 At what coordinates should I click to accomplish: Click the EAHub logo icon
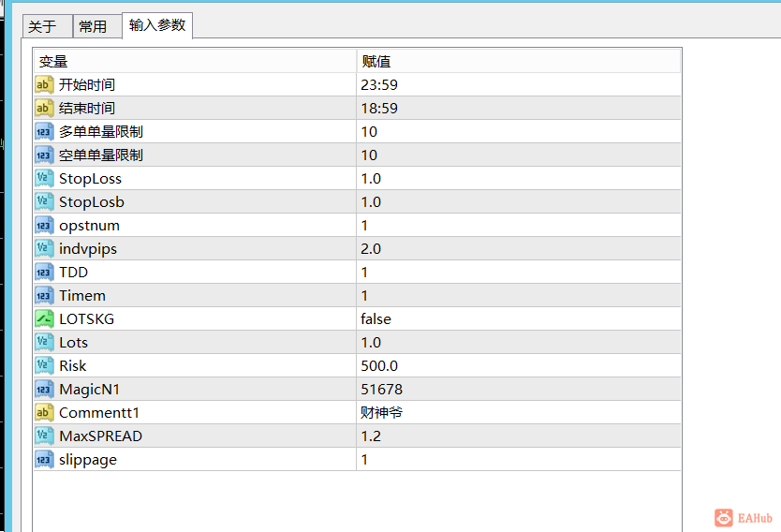click(x=724, y=517)
